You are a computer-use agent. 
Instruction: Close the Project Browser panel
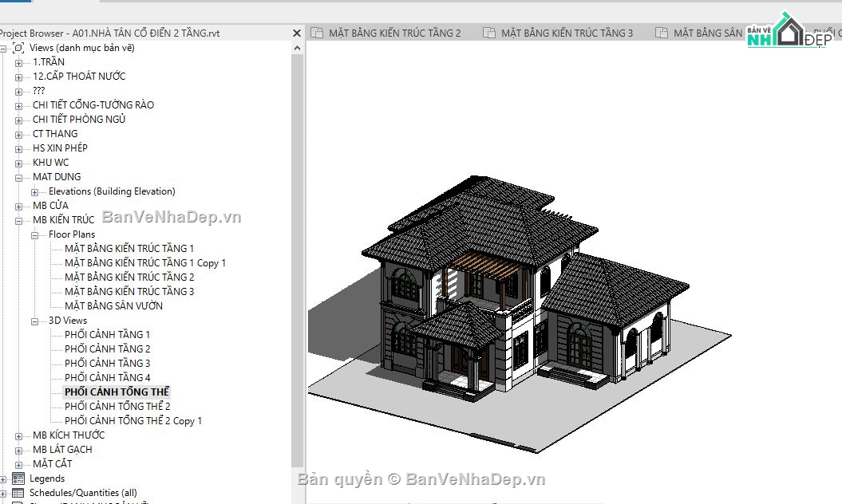[x=297, y=33]
